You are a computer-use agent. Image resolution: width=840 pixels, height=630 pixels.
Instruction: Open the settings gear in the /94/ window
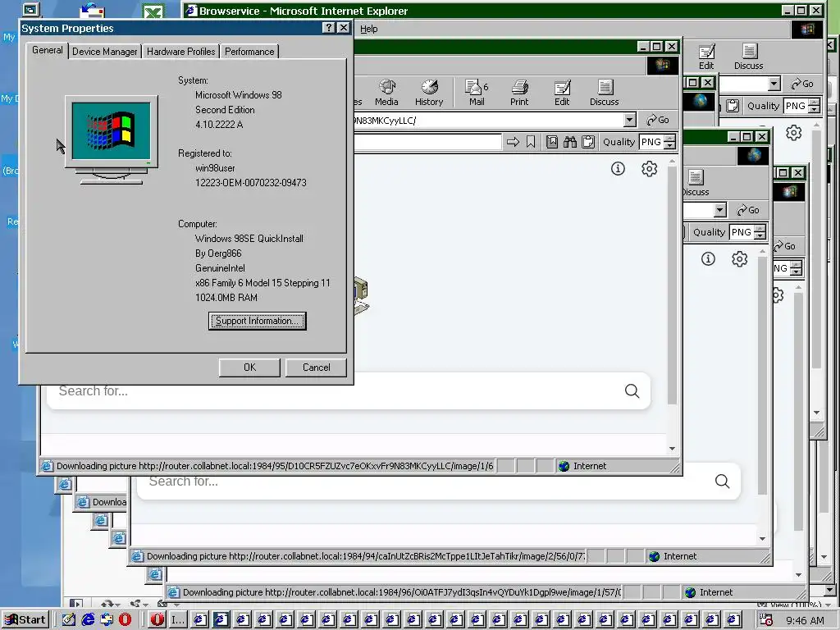tap(740, 259)
